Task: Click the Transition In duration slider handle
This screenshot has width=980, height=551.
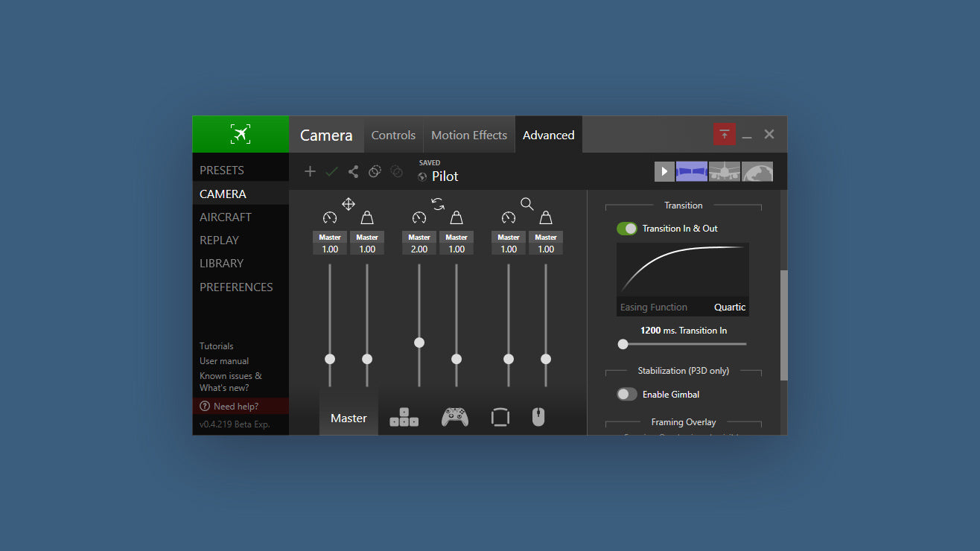Action: coord(623,344)
